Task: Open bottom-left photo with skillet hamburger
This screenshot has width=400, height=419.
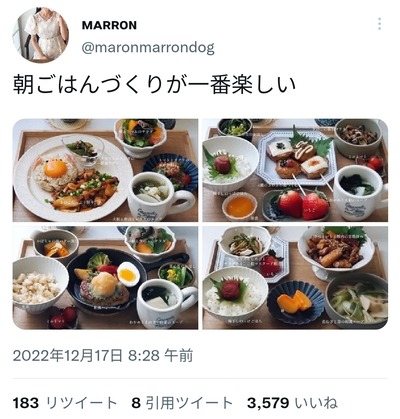Action: pyautogui.click(x=105, y=278)
